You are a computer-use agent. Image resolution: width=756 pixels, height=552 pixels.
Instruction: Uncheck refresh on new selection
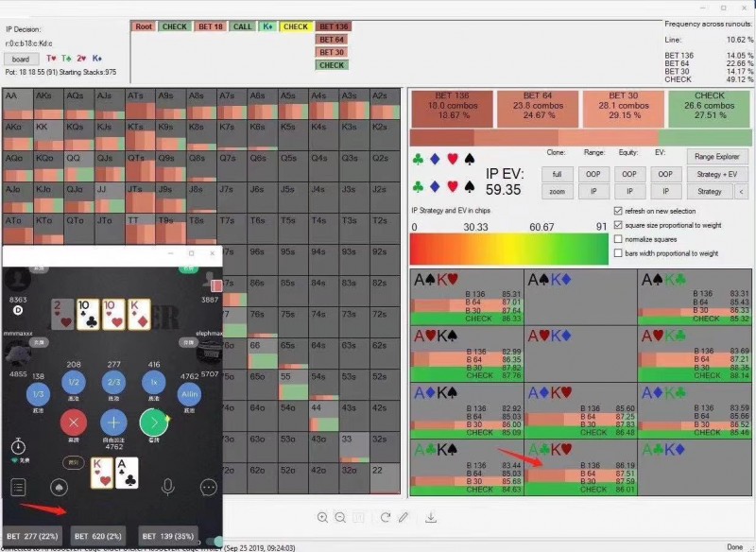[618, 211]
